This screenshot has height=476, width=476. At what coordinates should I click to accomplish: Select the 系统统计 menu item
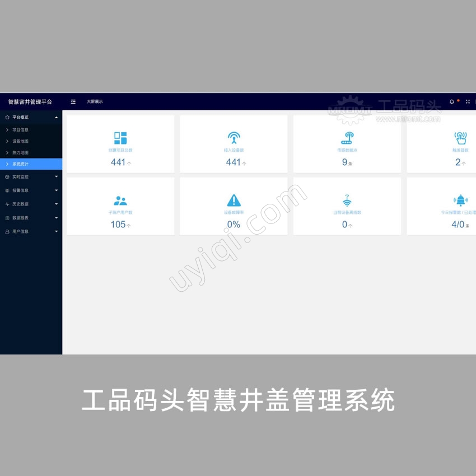pos(31,164)
